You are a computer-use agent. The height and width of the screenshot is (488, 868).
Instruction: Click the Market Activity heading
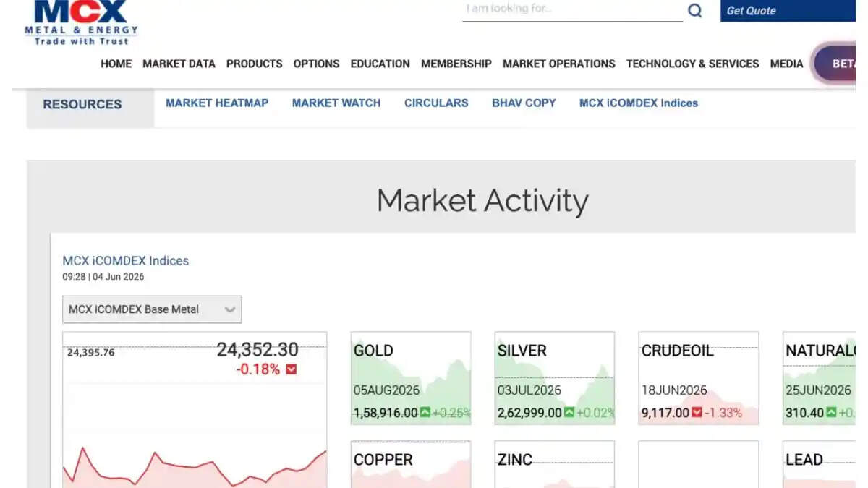point(482,200)
